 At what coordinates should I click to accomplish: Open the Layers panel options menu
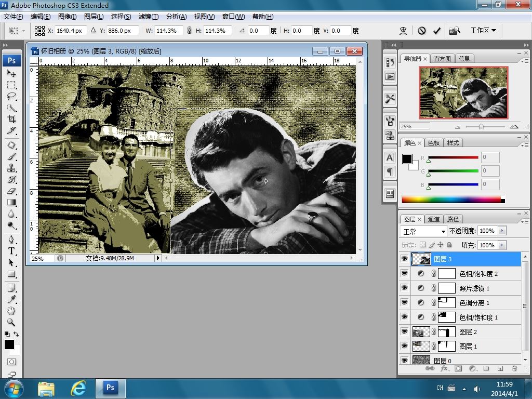click(x=525, y=221)
